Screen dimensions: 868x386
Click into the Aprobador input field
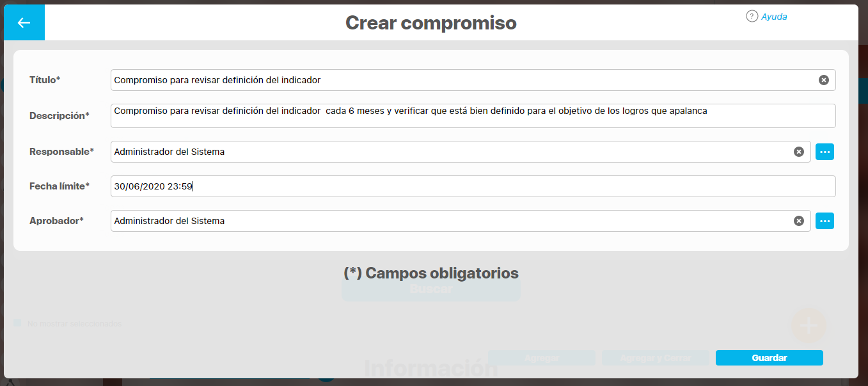click(x=448, y=221)
